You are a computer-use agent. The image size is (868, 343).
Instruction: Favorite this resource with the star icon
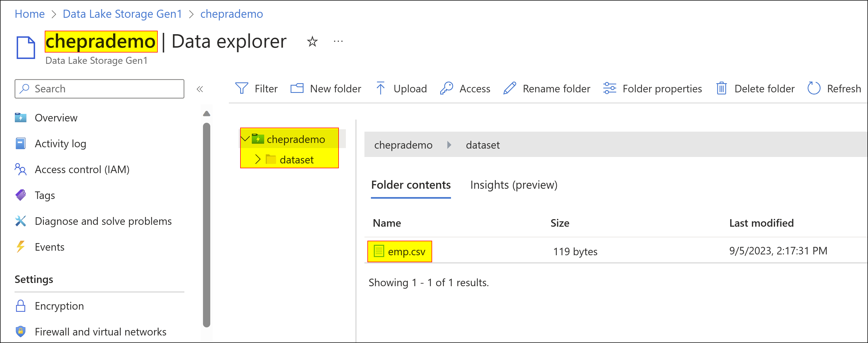coord(312,42)
